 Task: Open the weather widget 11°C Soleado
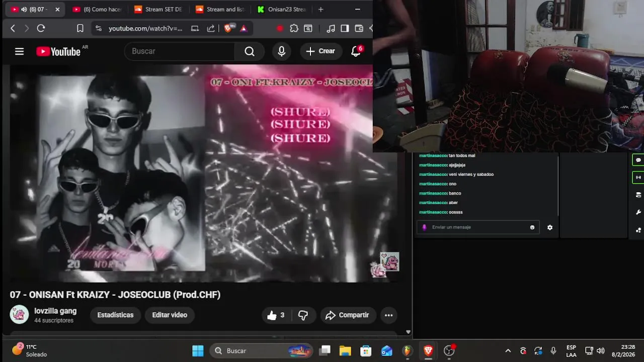click(30, 350)
